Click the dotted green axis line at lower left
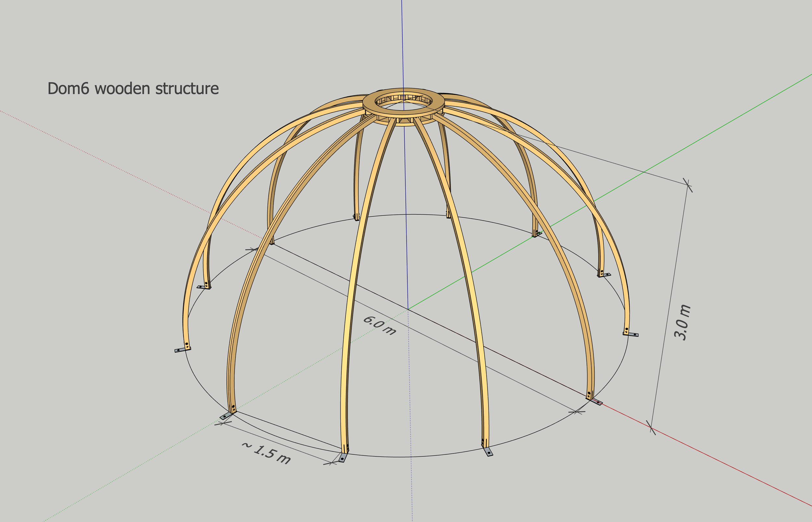 pos(135,468)
